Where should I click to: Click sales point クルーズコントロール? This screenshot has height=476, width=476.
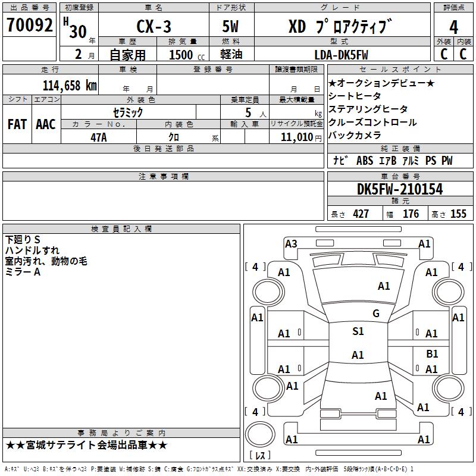(x=372, y=122)
